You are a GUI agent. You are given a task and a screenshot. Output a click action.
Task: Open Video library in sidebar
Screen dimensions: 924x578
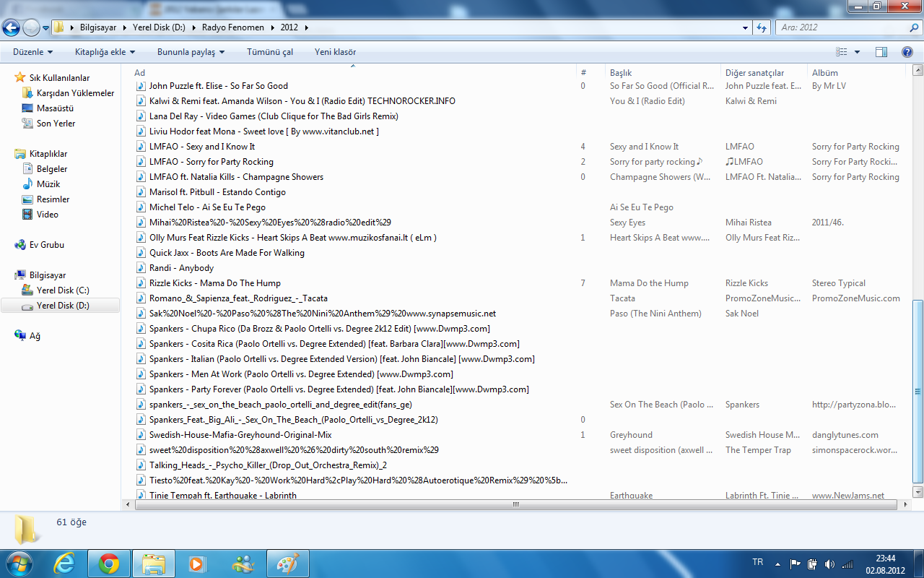point(47,215)
